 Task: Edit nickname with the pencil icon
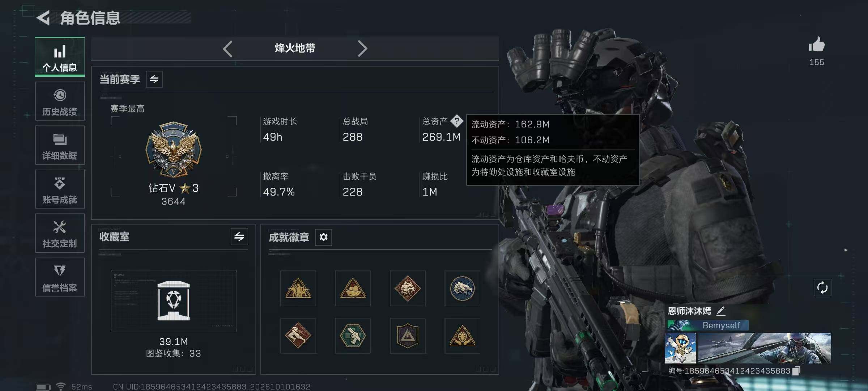(720, 311)
